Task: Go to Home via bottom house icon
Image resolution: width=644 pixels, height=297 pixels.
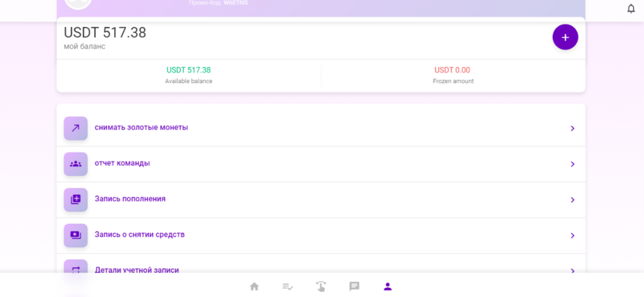Action: click(x=254, y=287)
